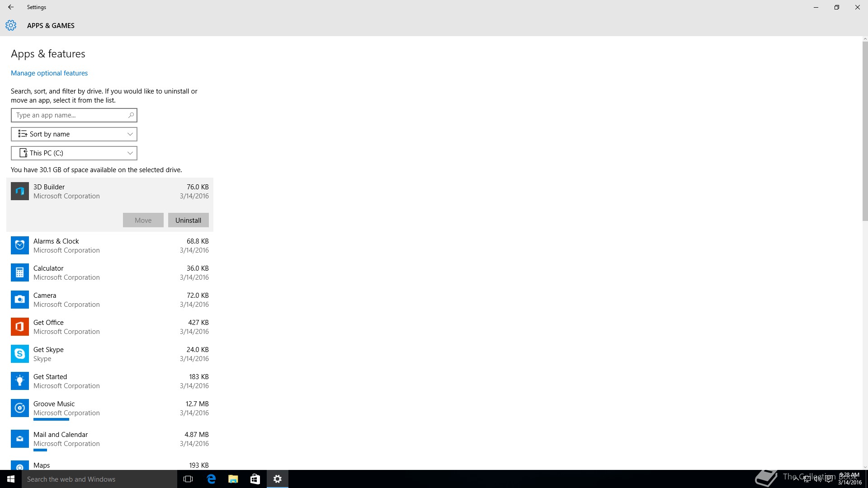Click the Move button for 3D Builder
868x488 pixels.
143,220
